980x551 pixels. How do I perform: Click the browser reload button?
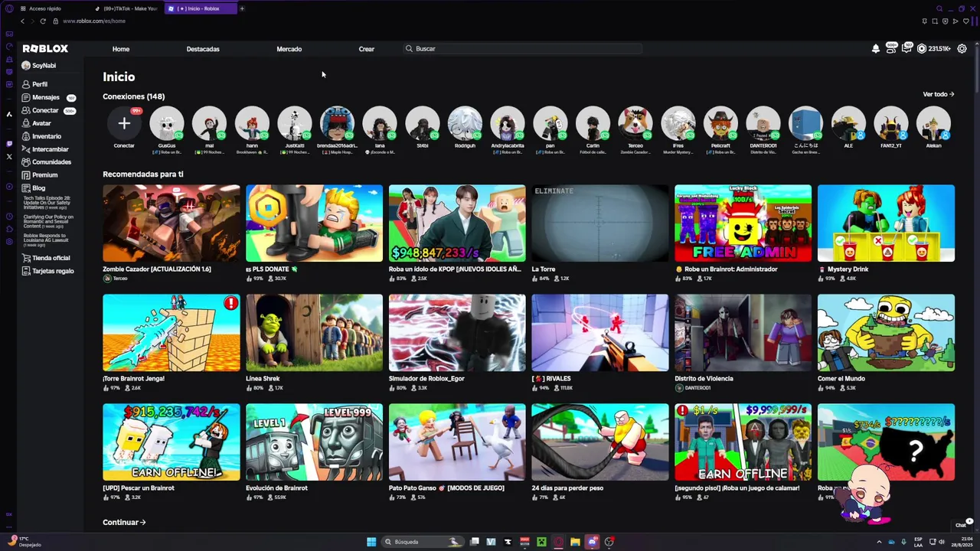[42, 21]
